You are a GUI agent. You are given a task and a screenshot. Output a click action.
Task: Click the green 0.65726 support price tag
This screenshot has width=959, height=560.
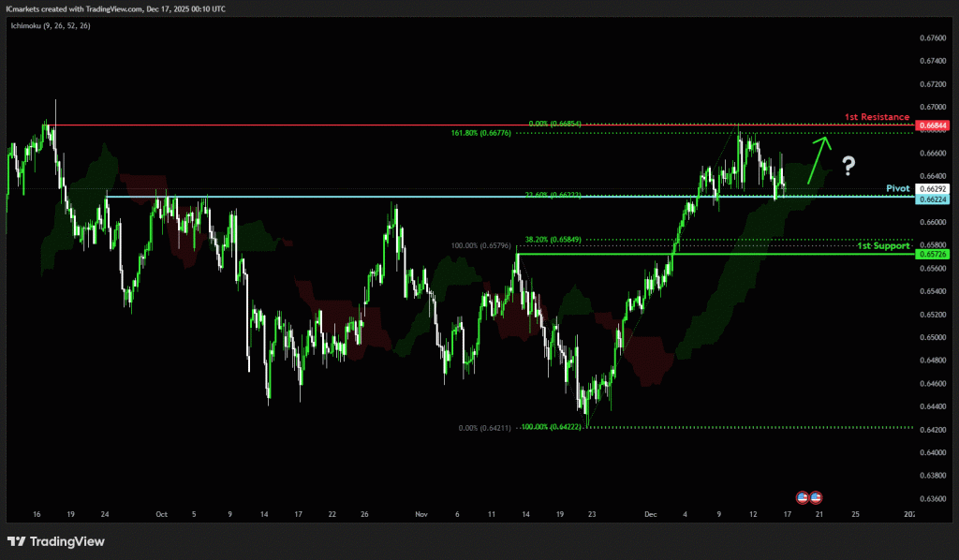pyautogui.click(x=934, y=254)
